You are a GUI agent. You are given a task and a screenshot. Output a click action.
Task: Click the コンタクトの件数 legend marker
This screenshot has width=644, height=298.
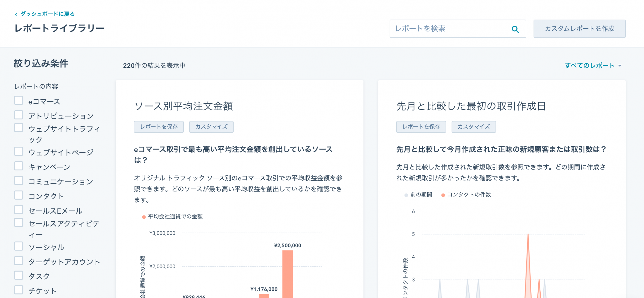[x=443, y=195]
